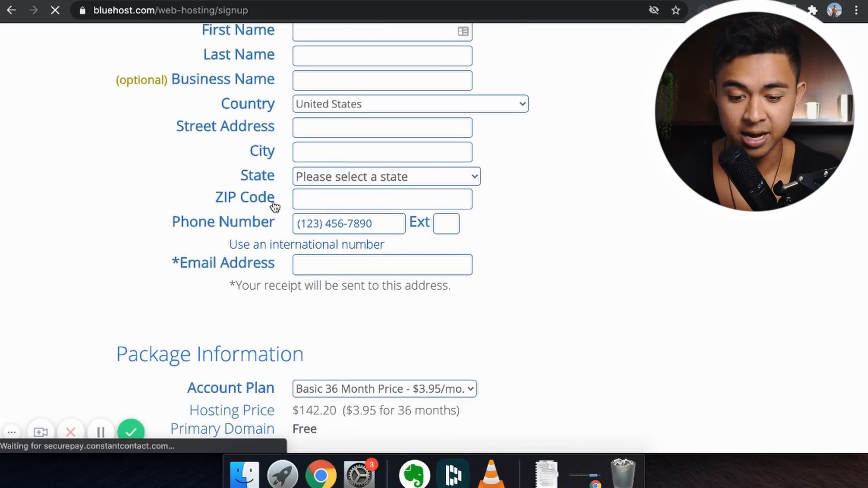Click the phone Ext input box

pos(446,223)
